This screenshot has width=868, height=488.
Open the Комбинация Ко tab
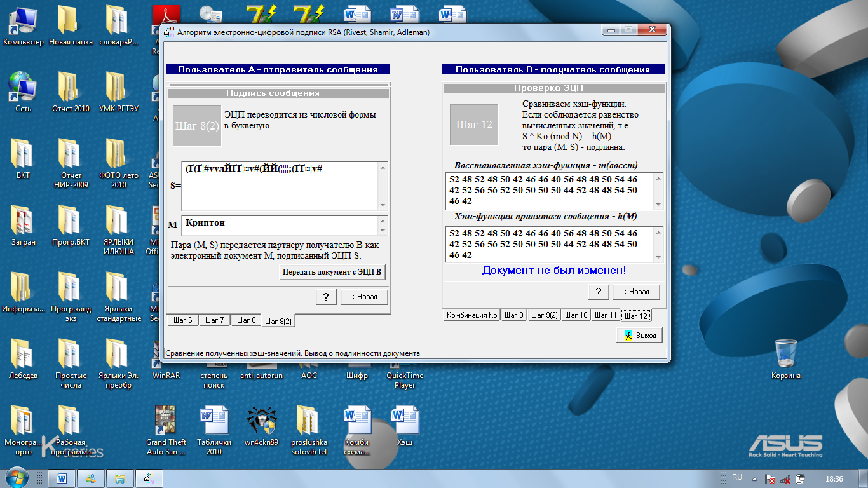(471, 315)
